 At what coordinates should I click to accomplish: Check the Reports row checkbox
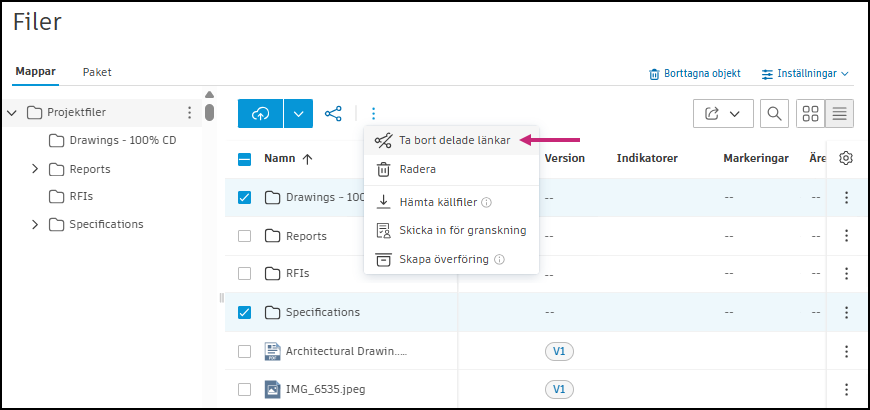[x=244, y=236]
